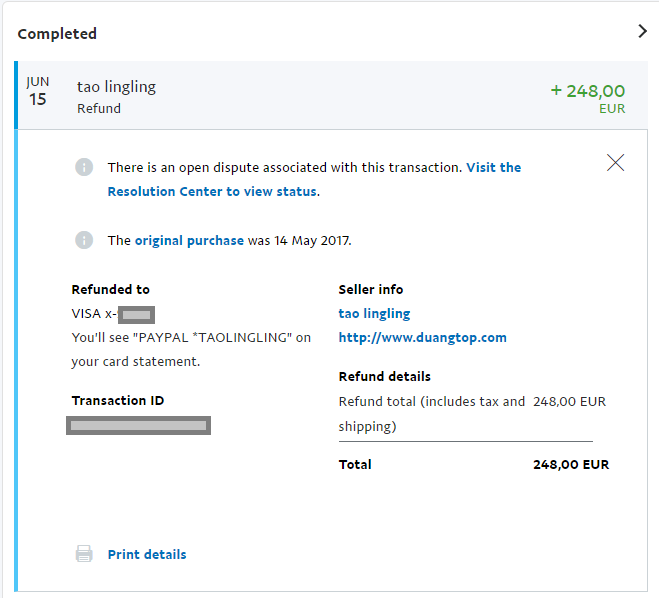Click the JUN 15 date badge
The height and width of the screenshot is (598, 659).
(37, 91)
